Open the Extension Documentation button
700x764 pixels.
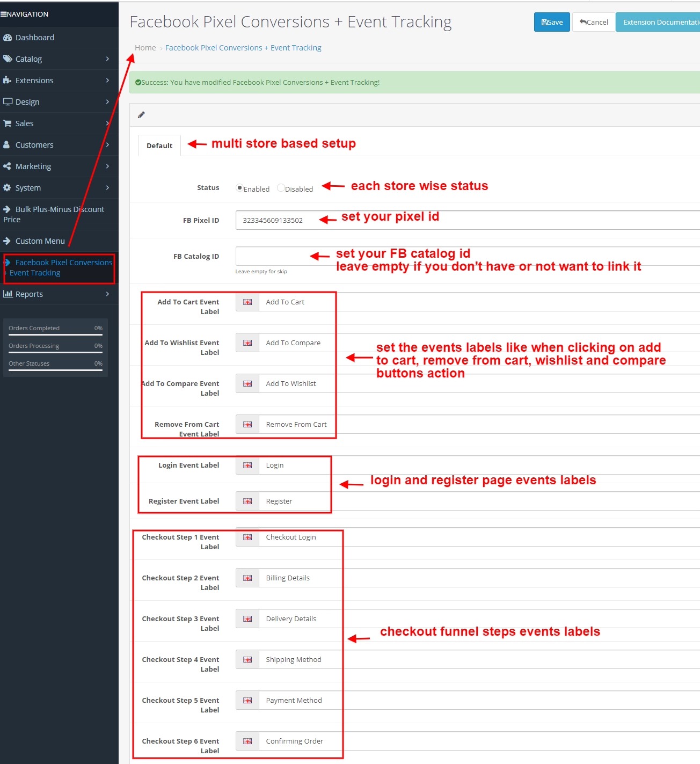tap(658, 22)
